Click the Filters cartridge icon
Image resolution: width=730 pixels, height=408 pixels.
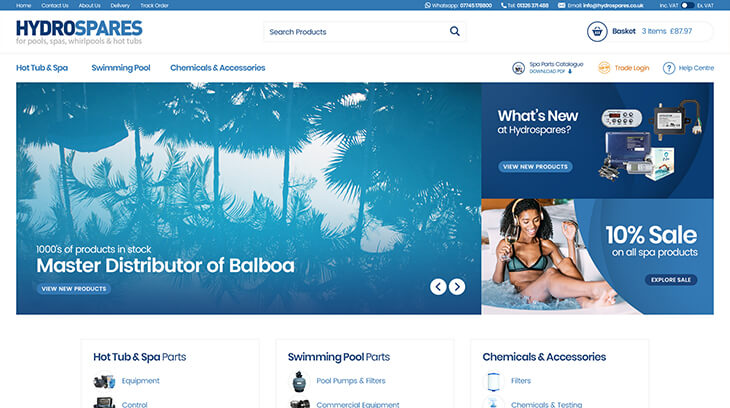pyautogui.click(x=493, y=381)
